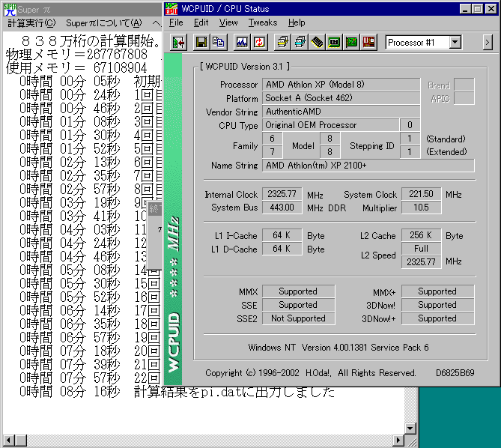The image size is (501, 448).
Task: Click the '838万桁の計算開始' line in Super π
Action: tap(91, 41)
